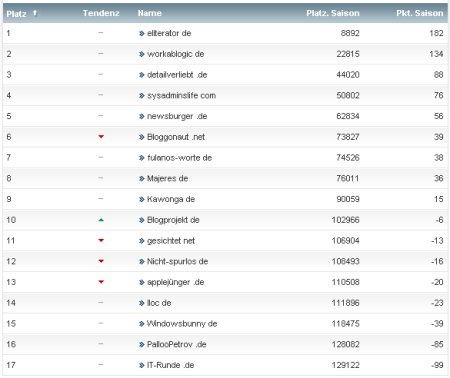This screenshot has width=450, height=378.
Task: Click the chevron icon before PallooPetrov .de
Action: (142, 345)
